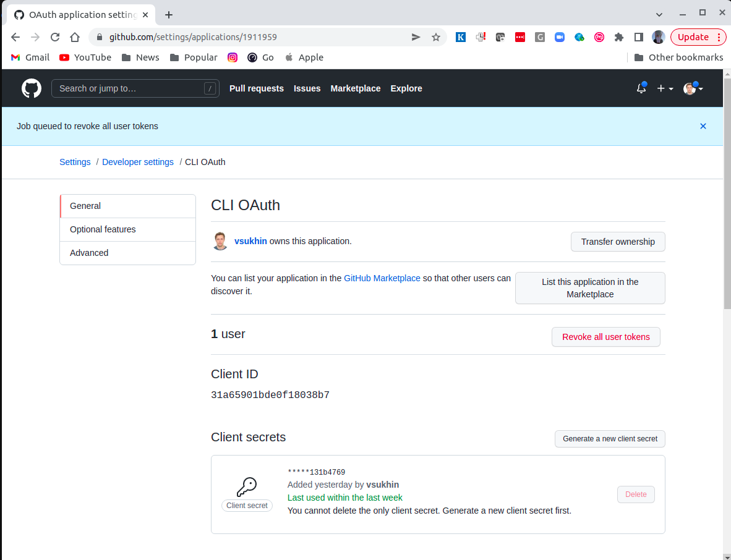The height and width of the screenshot is (560, 731).
Task: Open the Gmail bookmark
Action: 30,57
